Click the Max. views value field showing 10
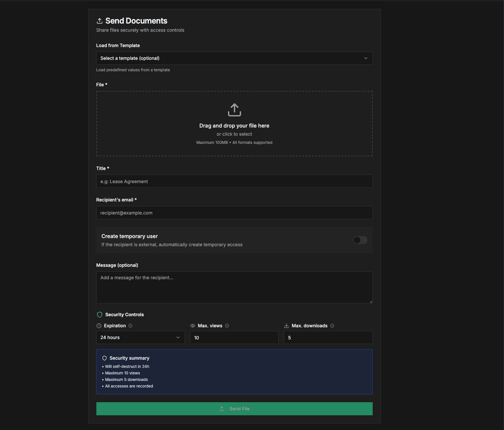The image size is (504, 430). pyautogui.click(x=234, y=337)
